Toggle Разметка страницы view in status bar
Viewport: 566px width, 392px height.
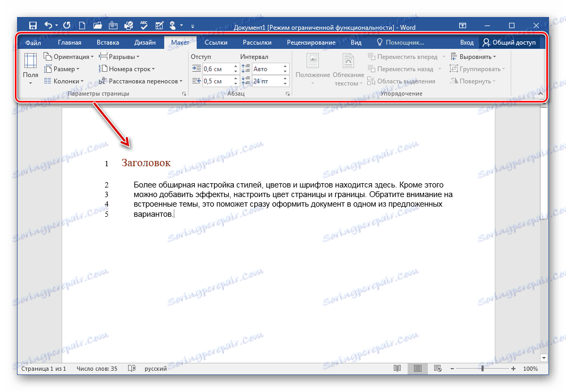[x=417, y=368]
